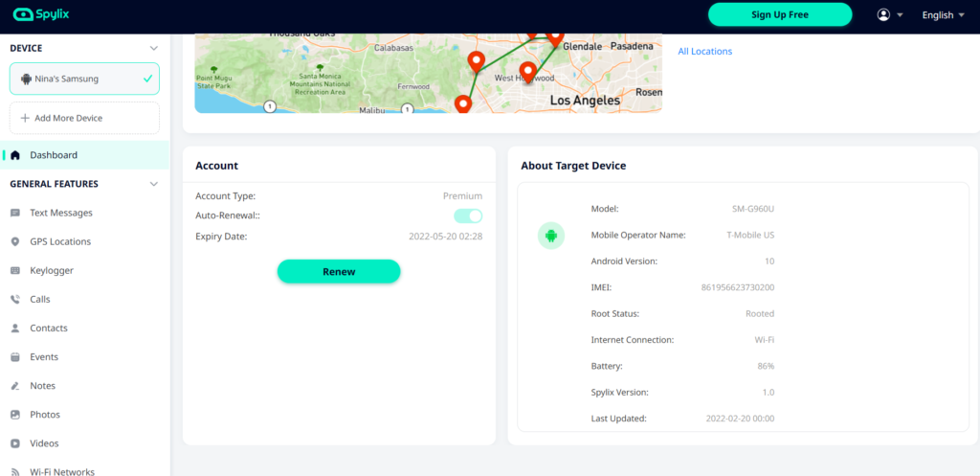Click the About Target Device heading

[573, 166]
